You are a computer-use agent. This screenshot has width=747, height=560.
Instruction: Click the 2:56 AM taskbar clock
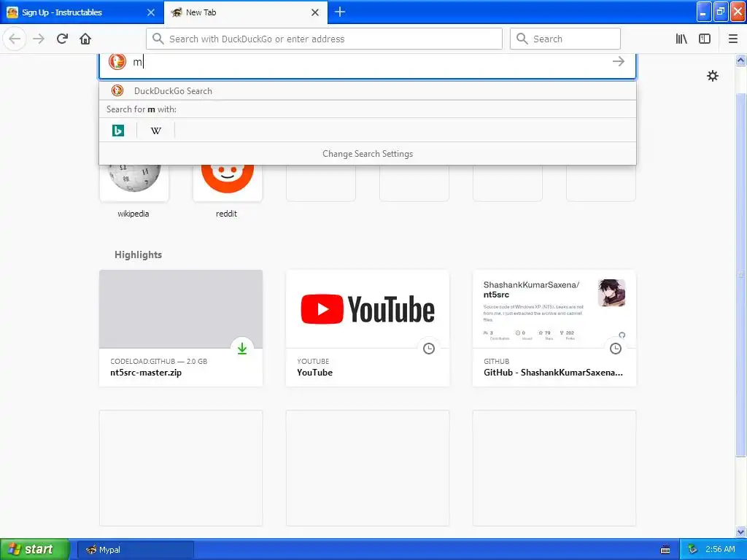tap(720, 550)
